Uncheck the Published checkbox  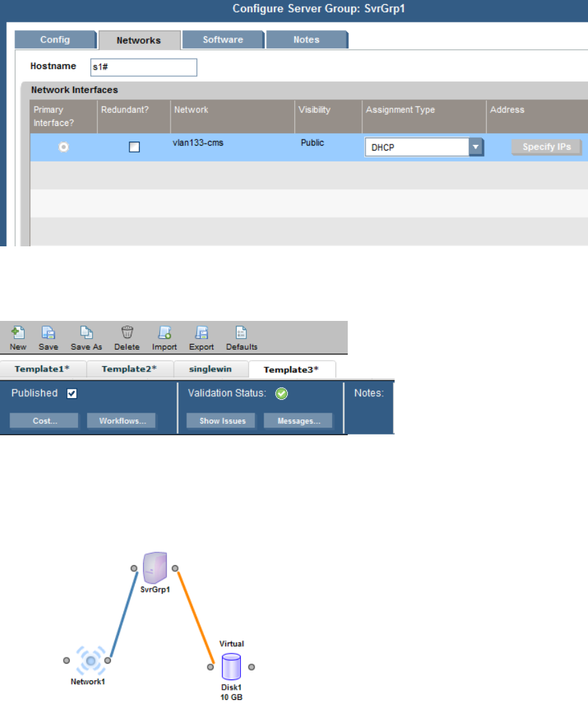coord(71,393)
